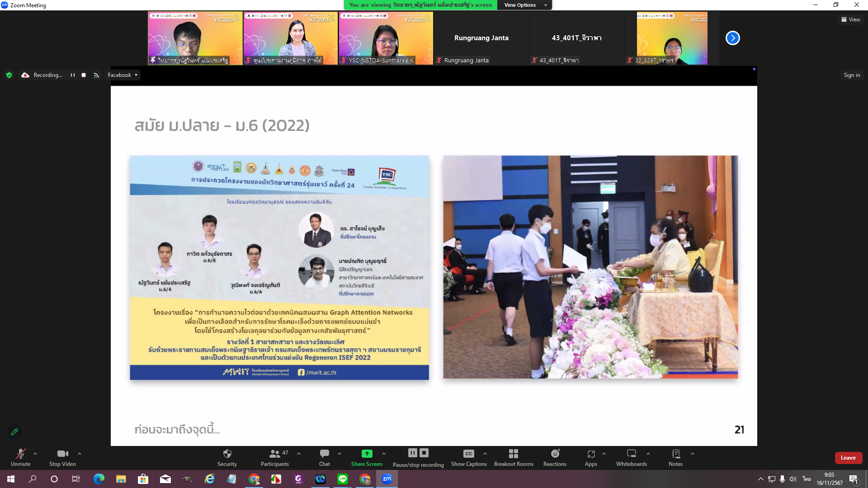The width and height of the screenshot is (868, 488).
Task: Open the Security shield icon
Action: pyautogui.click(x=227, y=454)
